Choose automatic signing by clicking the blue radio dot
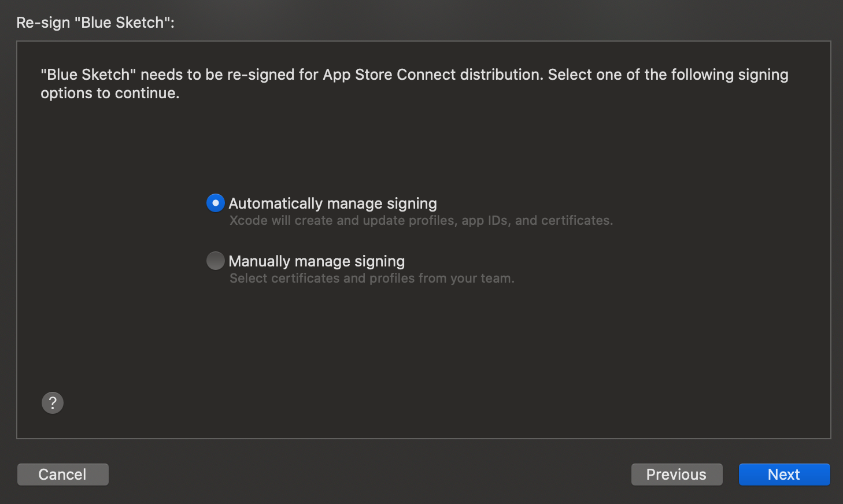Image resolution: width=843 pixels, height=504 pixels. click(216, 203)
